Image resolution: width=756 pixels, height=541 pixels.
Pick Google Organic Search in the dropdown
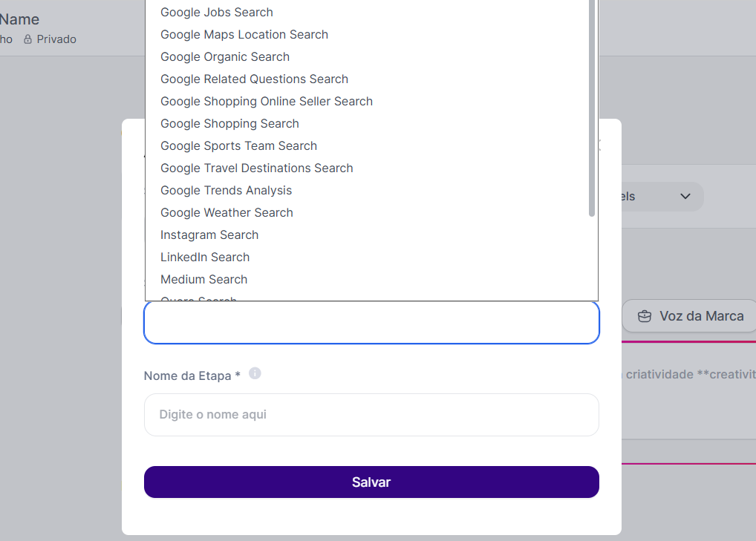tap(225, 57)
